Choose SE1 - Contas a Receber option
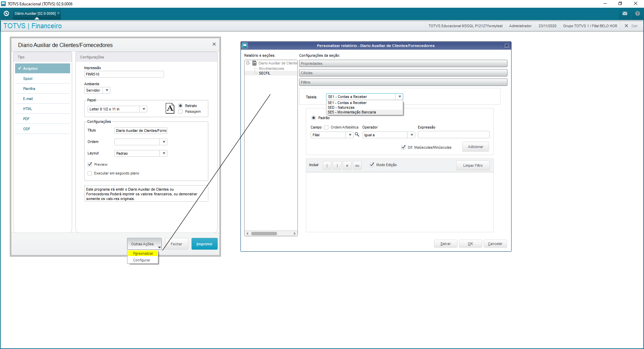Viewport: 644px width, 349px height. click(365, 103)
